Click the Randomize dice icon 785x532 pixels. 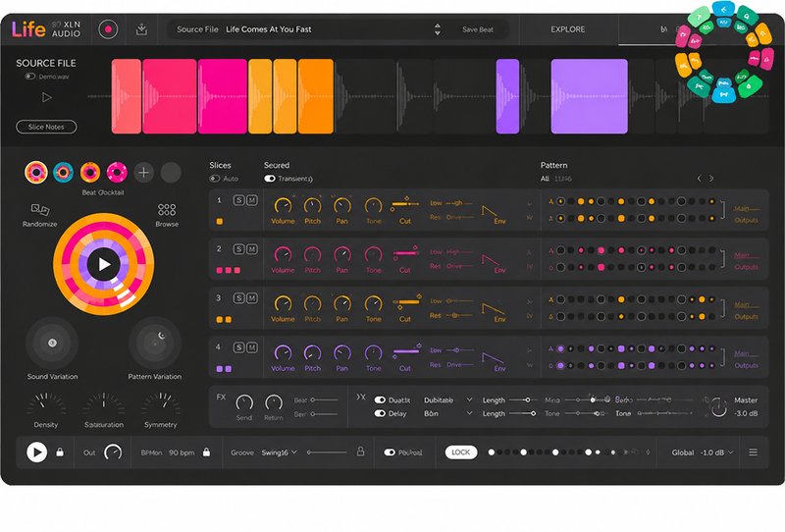tap(40, 209)
